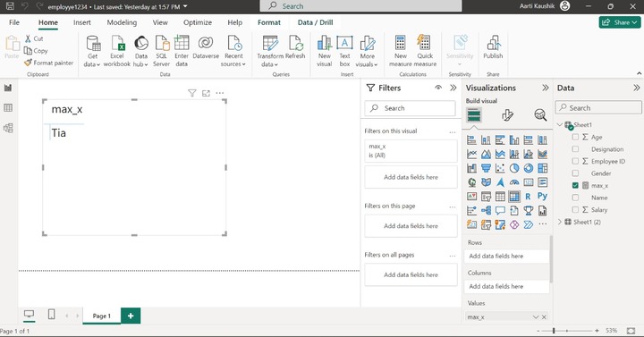Switch to Table view in left sidebar

tap(8, 108)
